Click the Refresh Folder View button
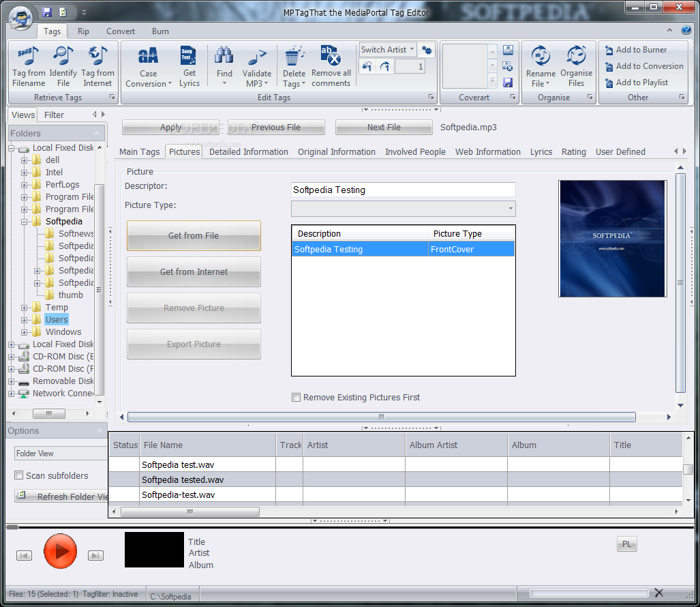This screenshot has height=607, width=700. point(61,497)
